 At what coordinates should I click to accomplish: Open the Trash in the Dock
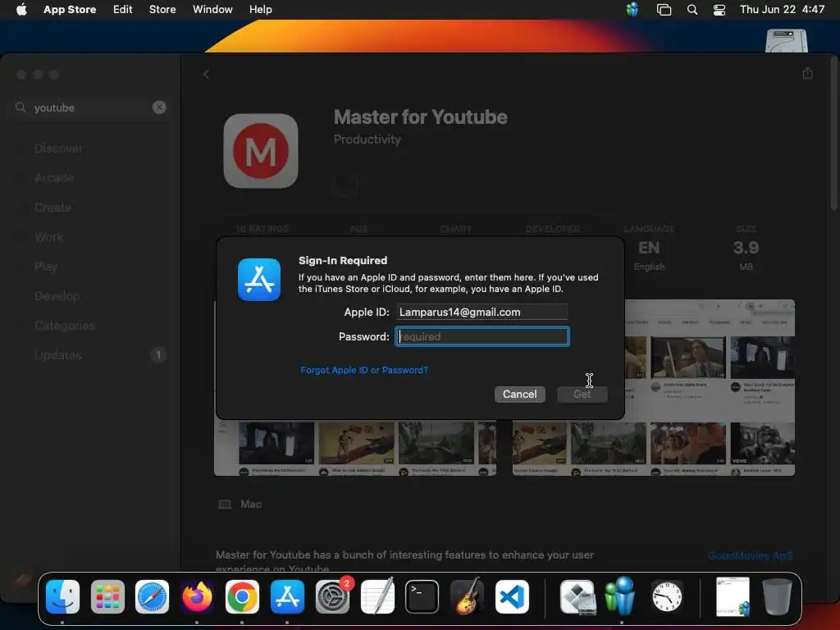tap(777, 596)
